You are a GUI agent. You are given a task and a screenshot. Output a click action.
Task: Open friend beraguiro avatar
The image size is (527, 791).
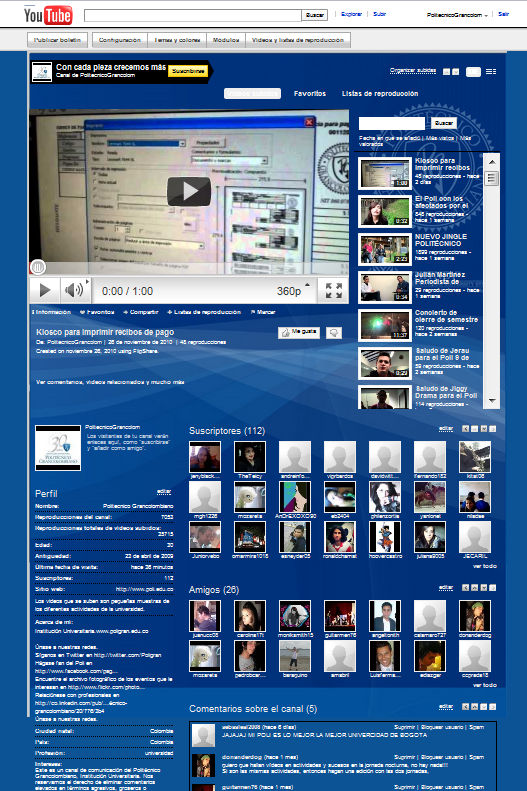tap(295, 656)
